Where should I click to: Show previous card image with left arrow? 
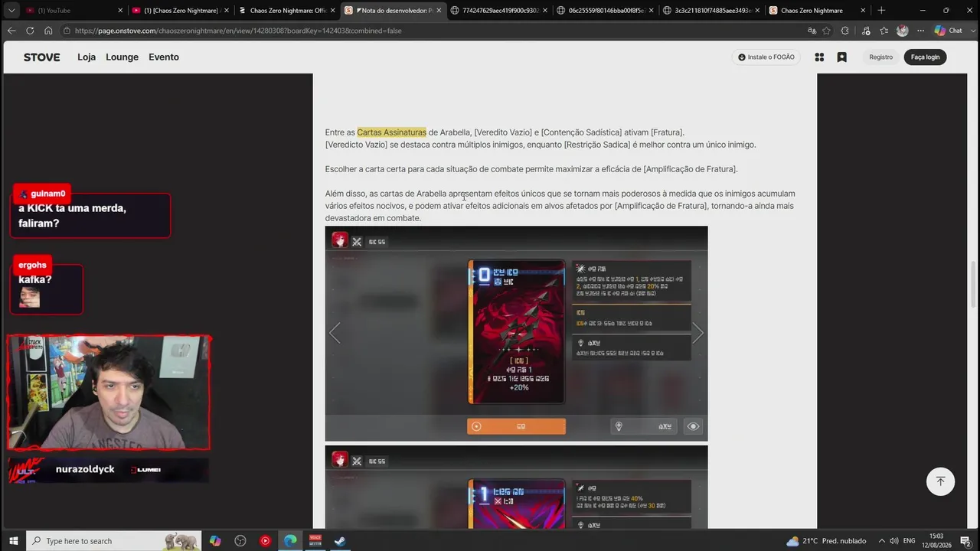click(x=335, y=333)
